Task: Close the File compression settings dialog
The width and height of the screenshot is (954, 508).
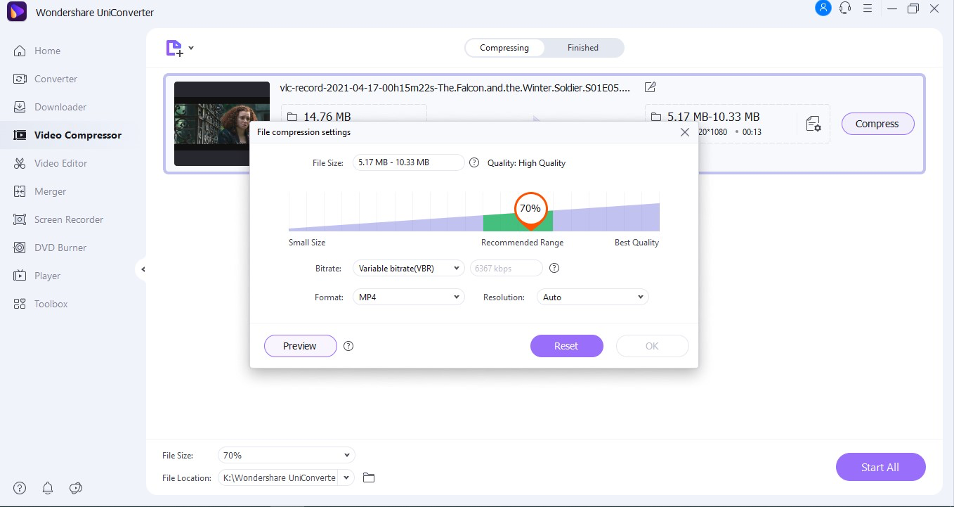Action: pyautogui.click(x=684, y=132)
